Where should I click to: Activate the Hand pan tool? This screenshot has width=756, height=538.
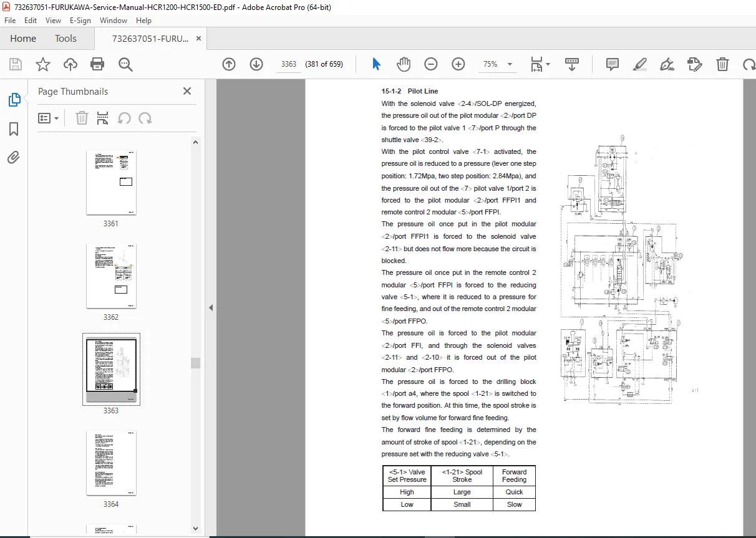tap(404, 64)
